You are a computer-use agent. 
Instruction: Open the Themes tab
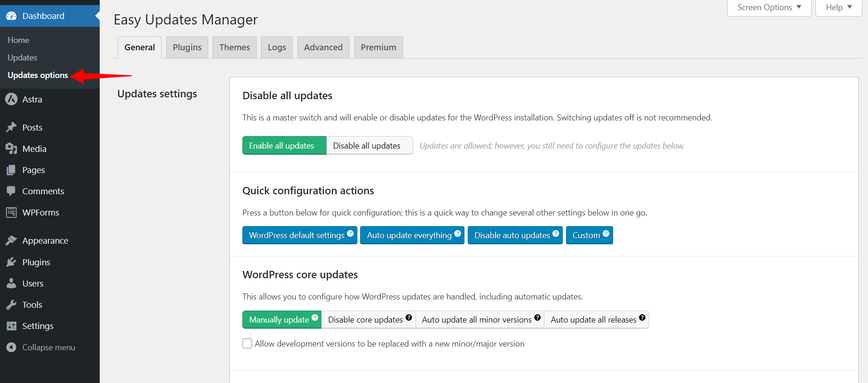click(x=235, y=48)
